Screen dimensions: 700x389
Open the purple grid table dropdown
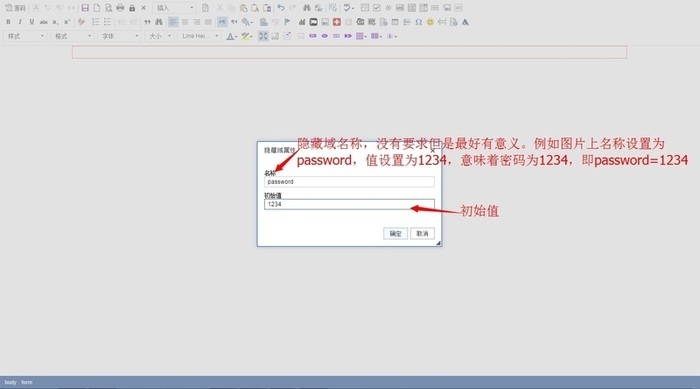pos(361,36)
